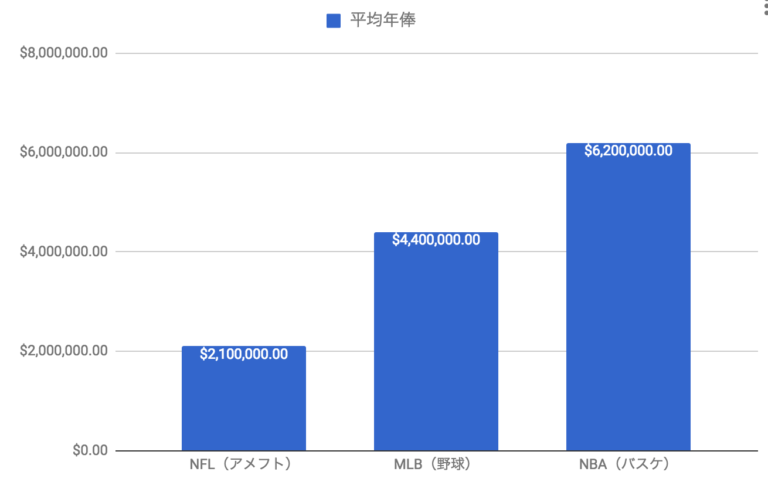Click the $6,200,000.00 data label
Viewport: 768px width, 482px height.
628,151
